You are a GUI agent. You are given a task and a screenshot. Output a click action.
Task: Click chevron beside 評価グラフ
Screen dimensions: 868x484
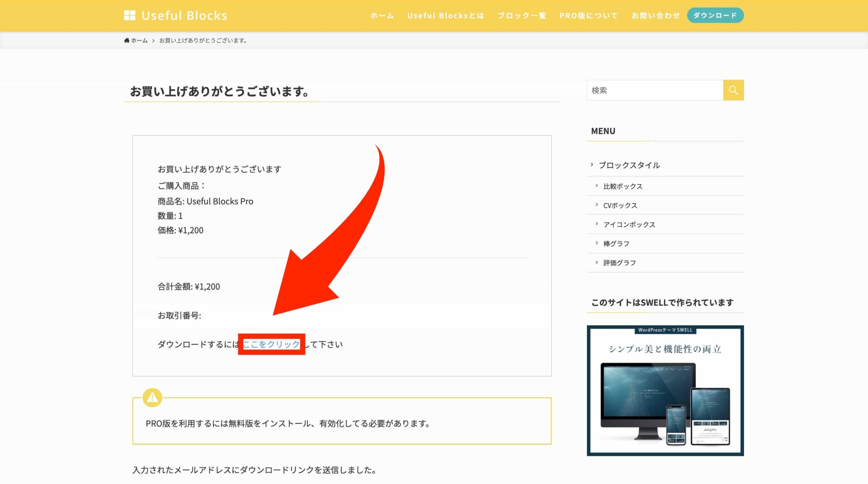tap(597, 262)
